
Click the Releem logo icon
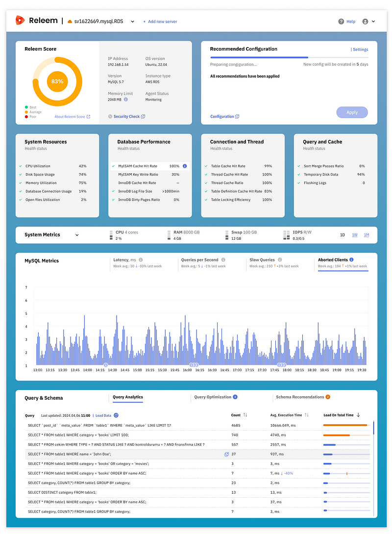[20, 21]
